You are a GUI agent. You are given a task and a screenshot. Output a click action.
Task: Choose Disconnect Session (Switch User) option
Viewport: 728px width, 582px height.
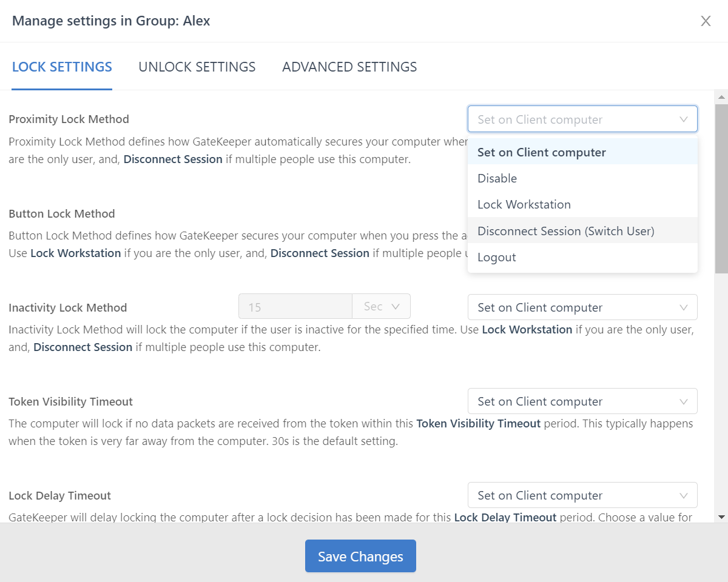[x=565, y=231]
